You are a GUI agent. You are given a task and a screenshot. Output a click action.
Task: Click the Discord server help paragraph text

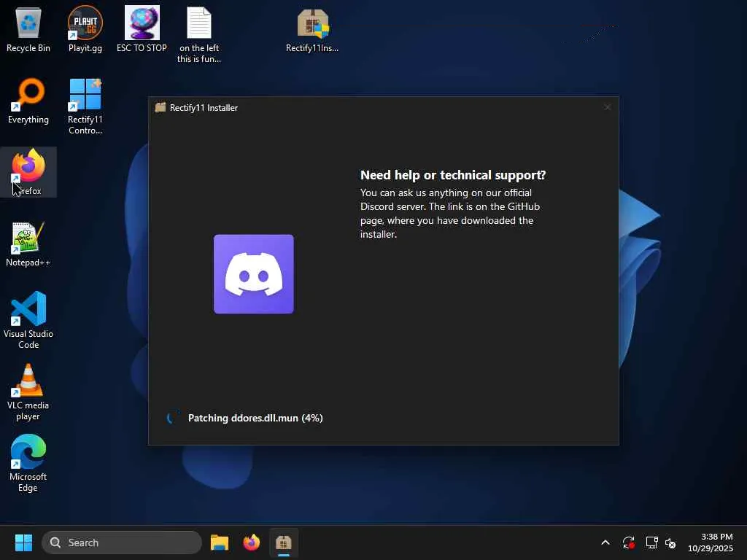(x=449, y=214)
